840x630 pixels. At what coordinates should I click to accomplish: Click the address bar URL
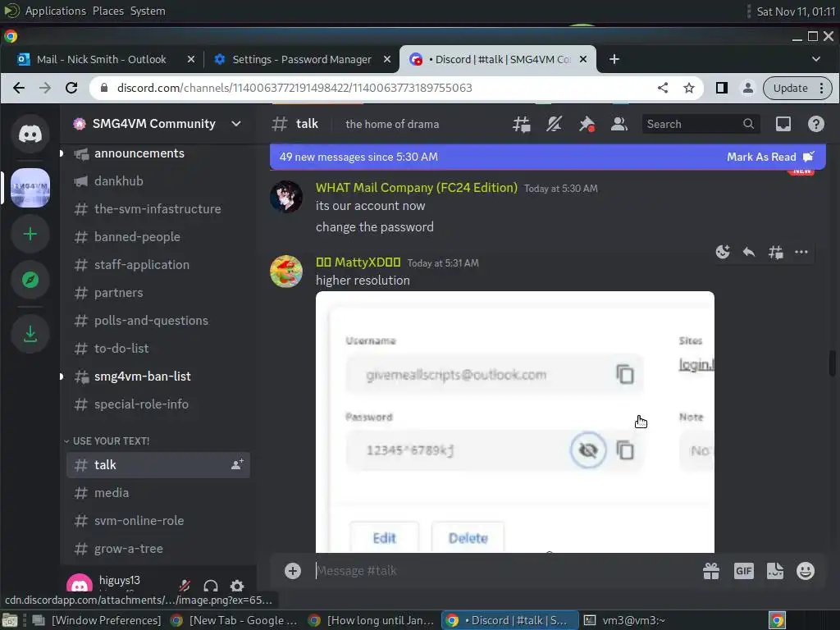[294, 88]
